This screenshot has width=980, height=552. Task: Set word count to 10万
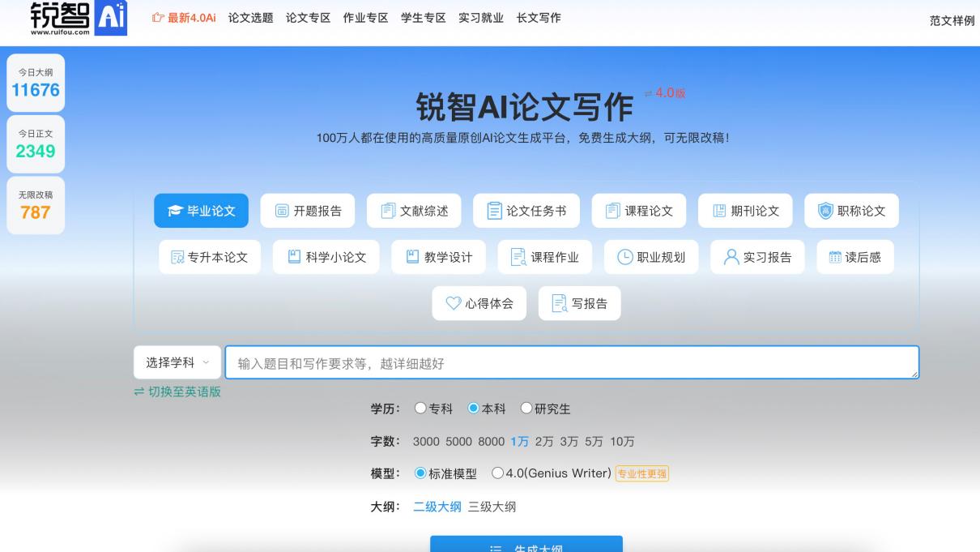point(623,442)
